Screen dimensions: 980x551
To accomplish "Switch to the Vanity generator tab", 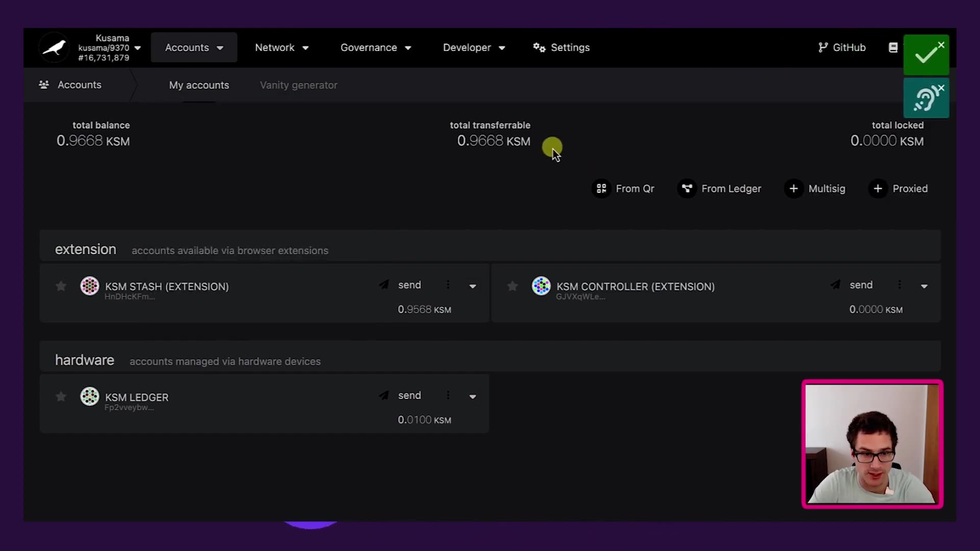I will 299,85.
